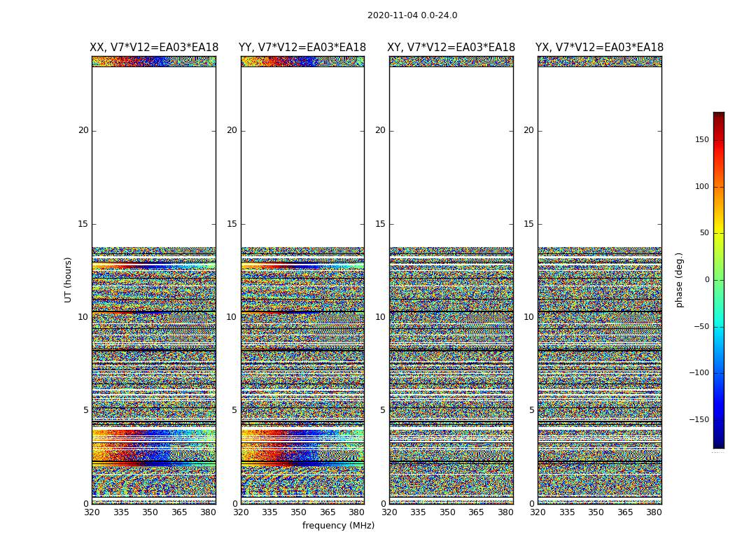This screenshot has height=560, width=735.
Task: Click the 10 tick label on YY y-axis
Action: 232,317
